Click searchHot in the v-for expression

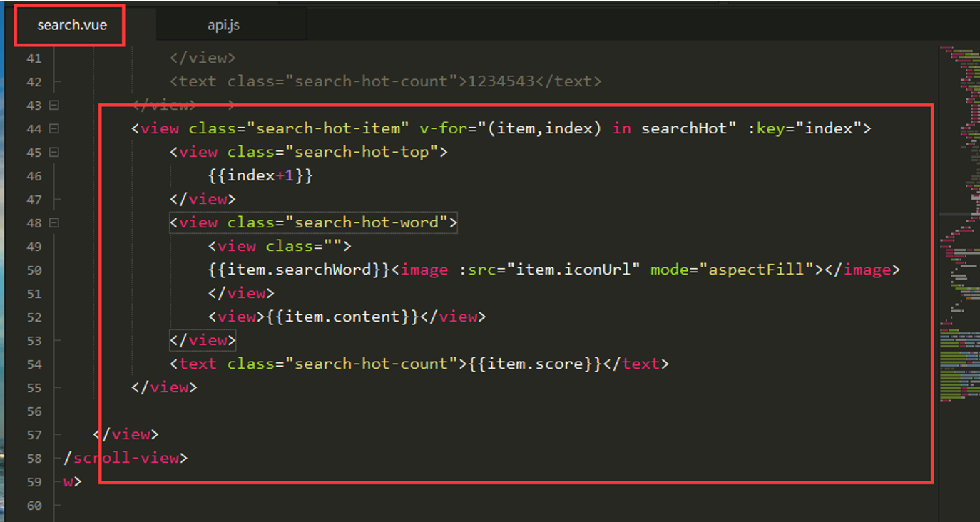click(x=684, y=128)
